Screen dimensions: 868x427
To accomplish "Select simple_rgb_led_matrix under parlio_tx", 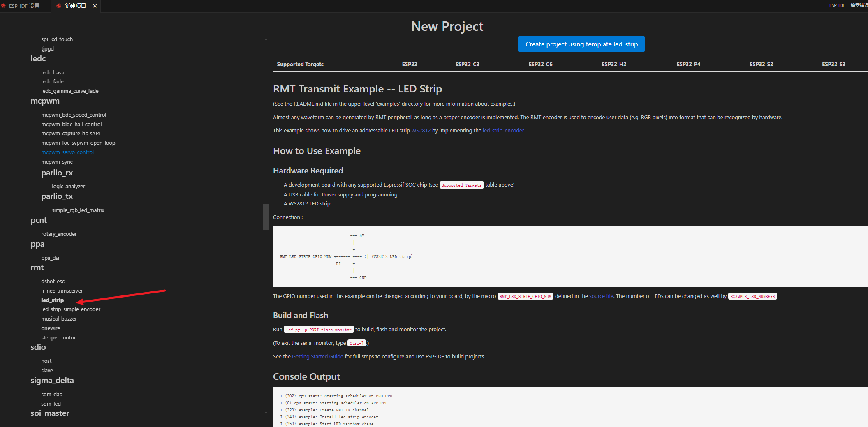I will (x=78, y=210).
